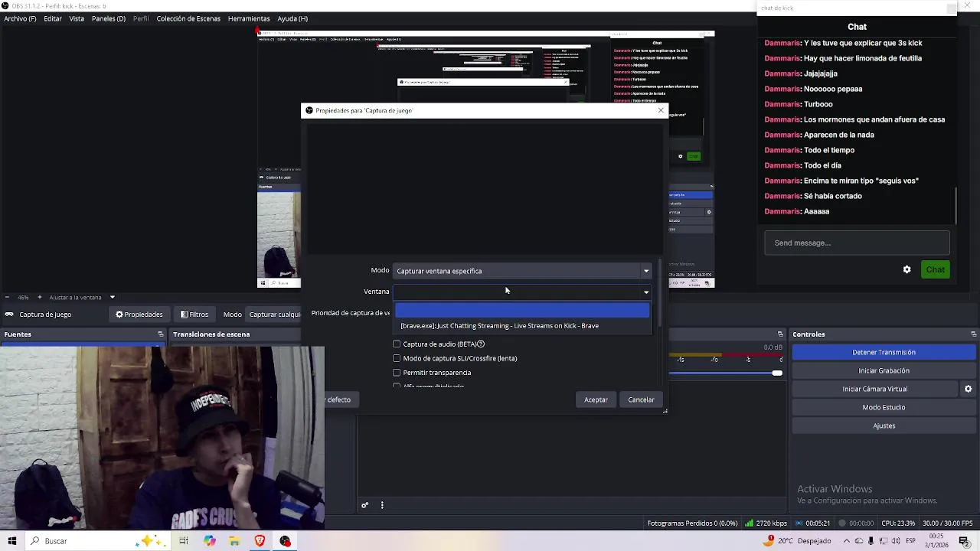Open the Perfil menu
Viewport: 980px width, 551px height.
pos(141,18)
